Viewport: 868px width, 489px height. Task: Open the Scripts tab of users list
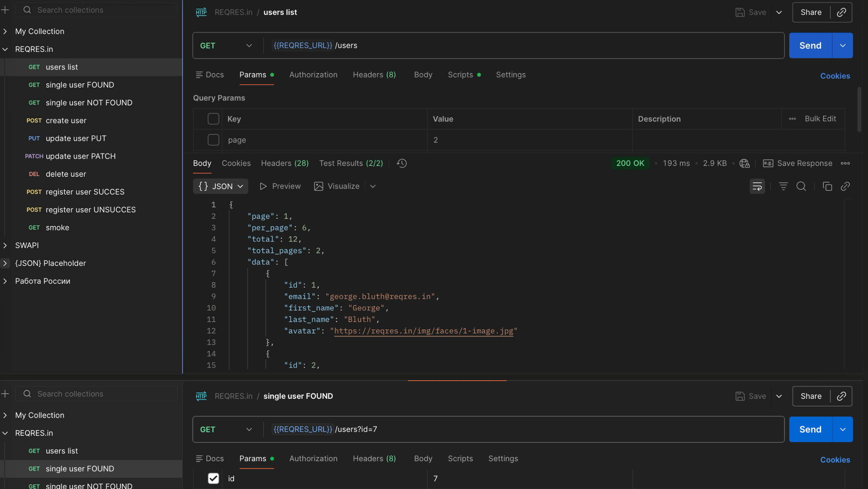[460, 75]
